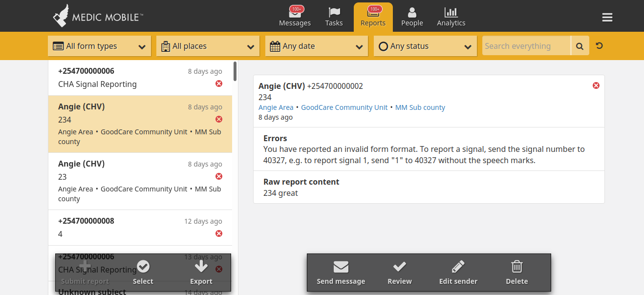View the Analytics dashboard
The image size is (644, 295).
[451, 17]
